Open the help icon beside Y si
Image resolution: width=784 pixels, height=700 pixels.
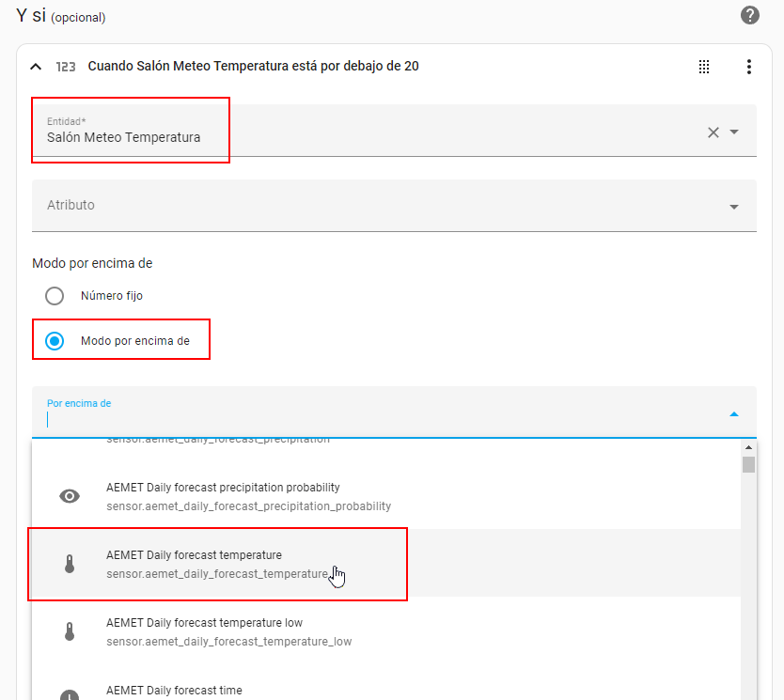749,15
